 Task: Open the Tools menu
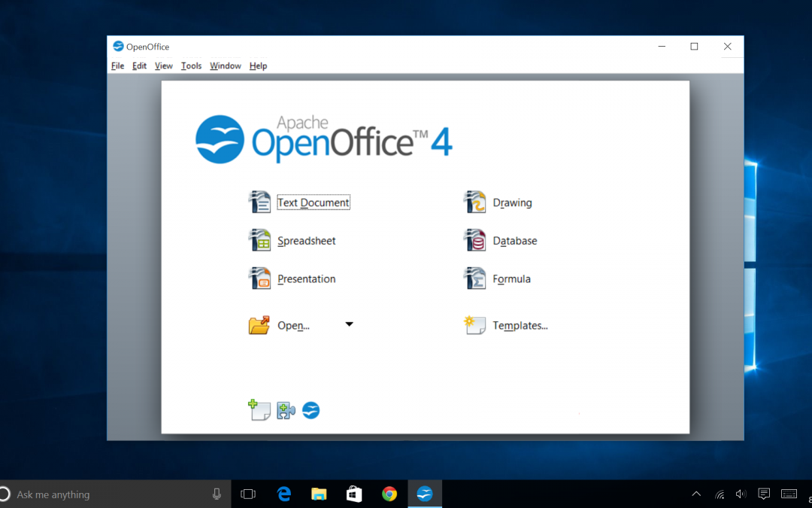[x=191, y=65]
